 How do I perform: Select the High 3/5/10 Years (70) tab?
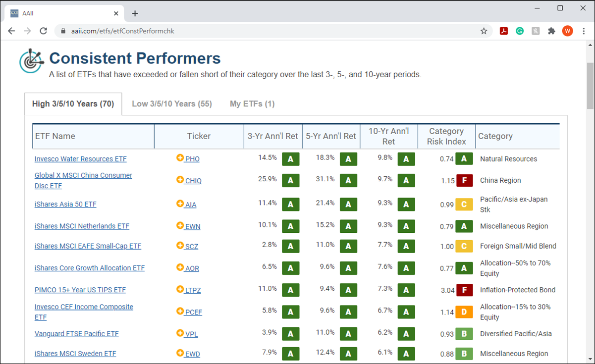click(x=73, y=104)
